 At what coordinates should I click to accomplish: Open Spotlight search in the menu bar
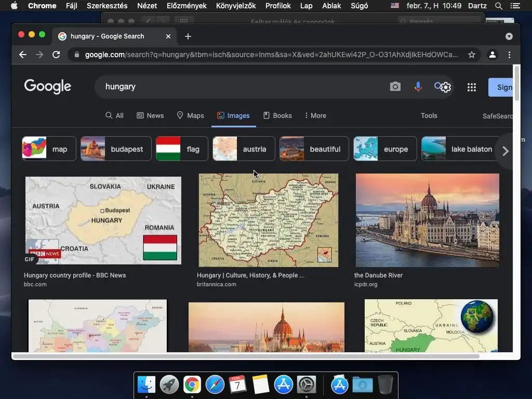(498, 6)
